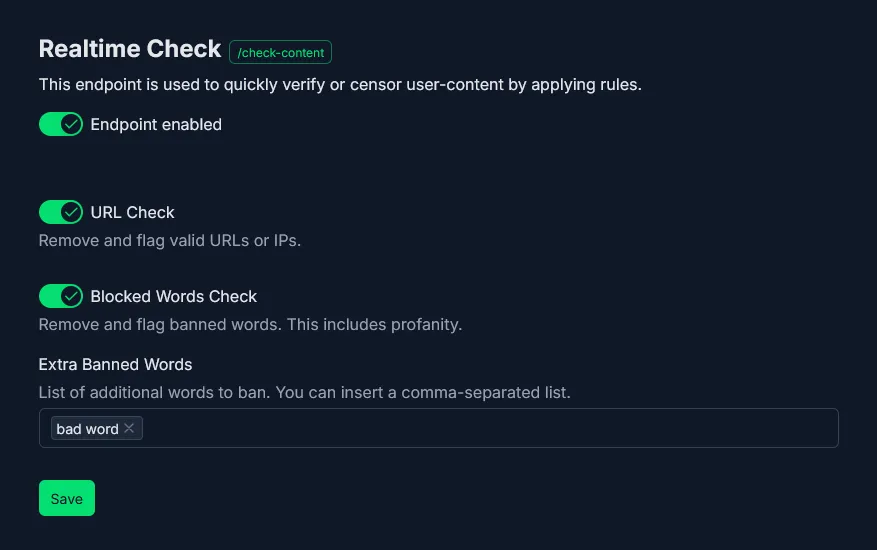This screenshot has width=877, height=550.
Task: Click the "Blocked Words Check" label text
Action: (x=174, y=297)
